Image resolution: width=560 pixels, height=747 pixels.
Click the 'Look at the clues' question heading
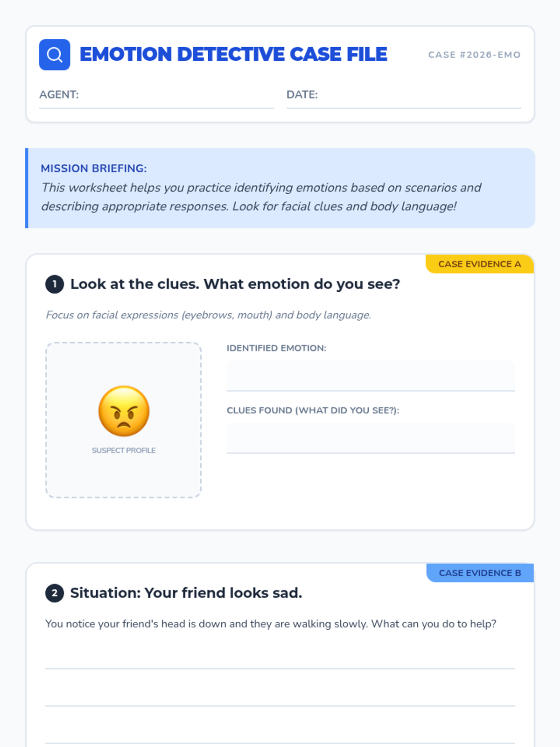click(x=235, y=284)
